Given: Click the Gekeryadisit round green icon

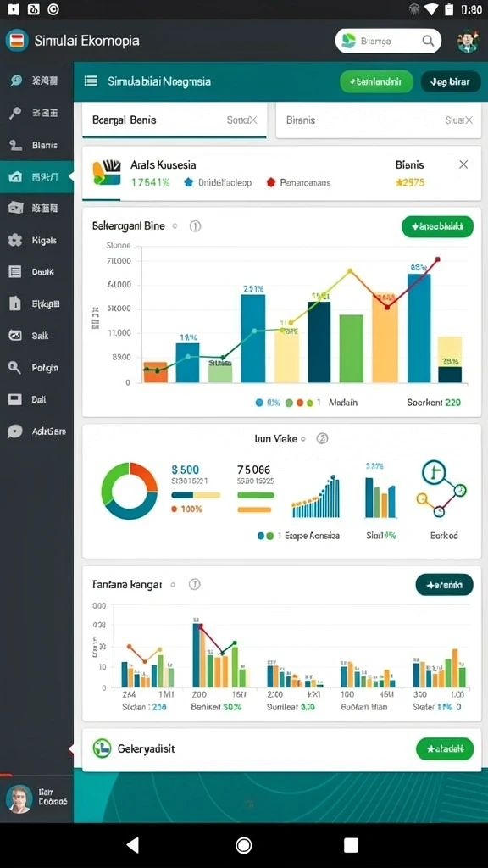Looking at the screenshot, I should pos(102,748).
